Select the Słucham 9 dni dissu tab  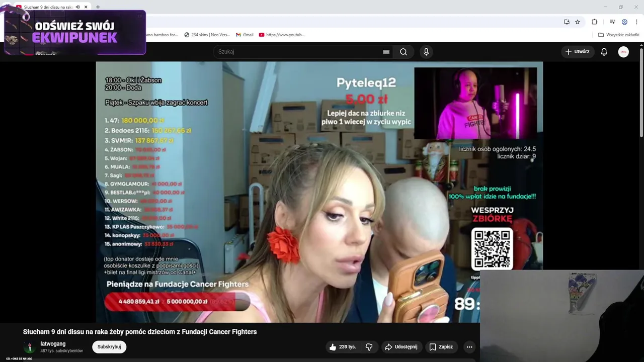click(x=48, y=7)
